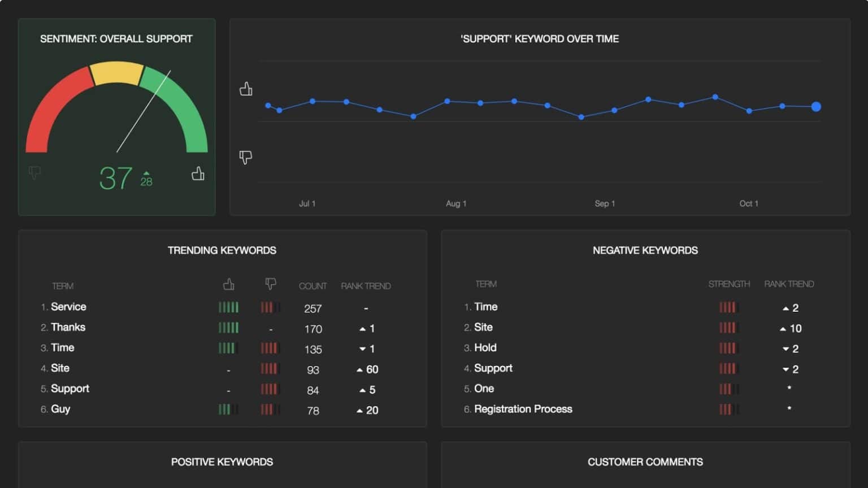Viewport: 868px width, 488px height.
Task: Click the thumbs-down icon on the sentiment gauge
Action: tap(34, 173)
